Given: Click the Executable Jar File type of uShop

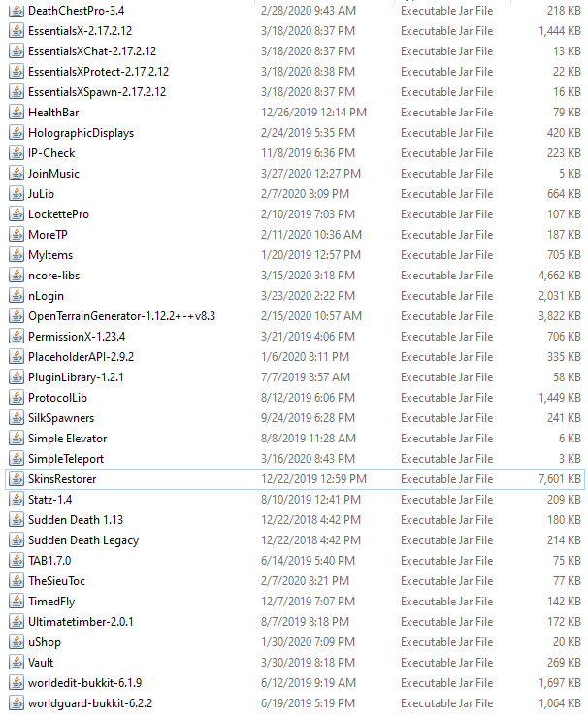Looking at the screenshot, I should click(x=447, y=642).
